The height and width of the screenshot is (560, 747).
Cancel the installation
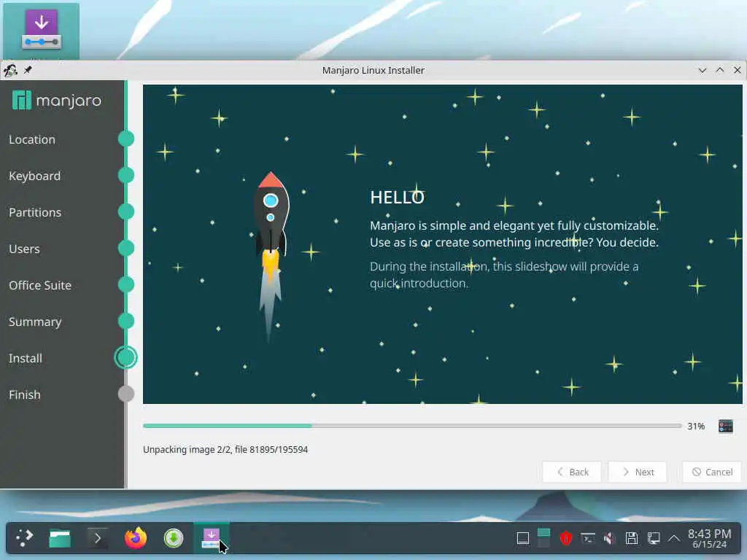712,472
